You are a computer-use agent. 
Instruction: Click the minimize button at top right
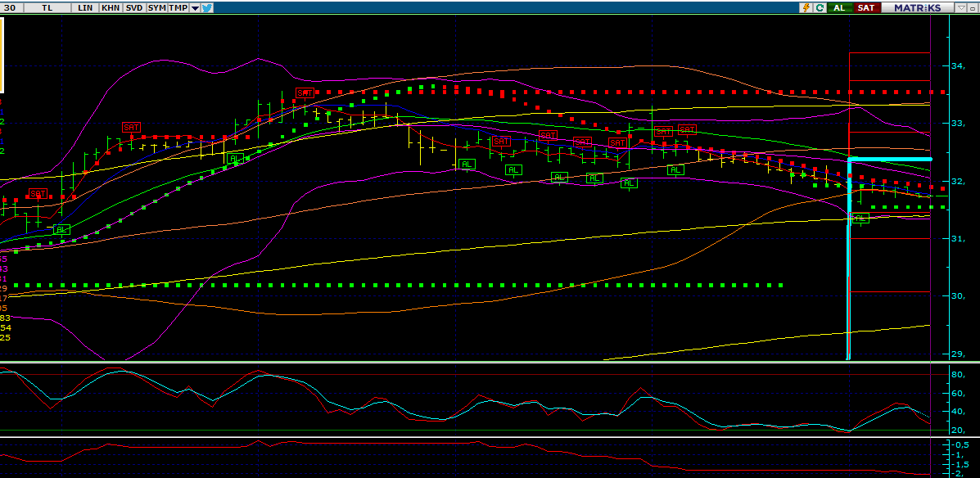point(973,7)
